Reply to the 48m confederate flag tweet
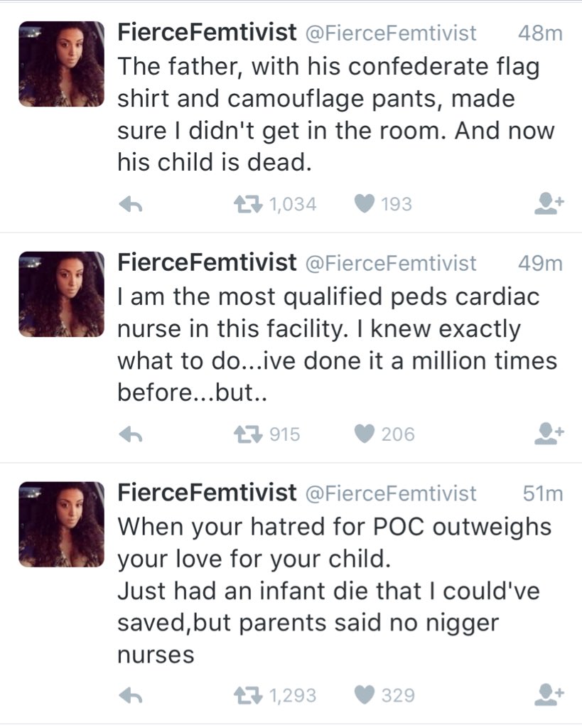Image resolution: width=582 pixels, height=728 pixels. pyautogui.click(x=131, y=204)
